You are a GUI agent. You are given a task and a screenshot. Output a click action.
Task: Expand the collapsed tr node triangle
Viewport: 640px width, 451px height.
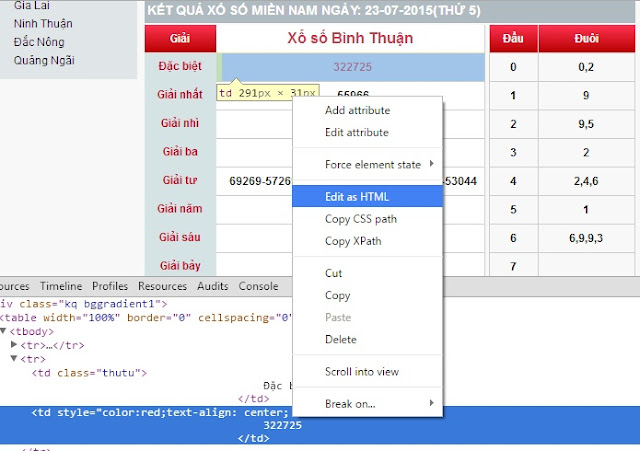click(14, 344)
